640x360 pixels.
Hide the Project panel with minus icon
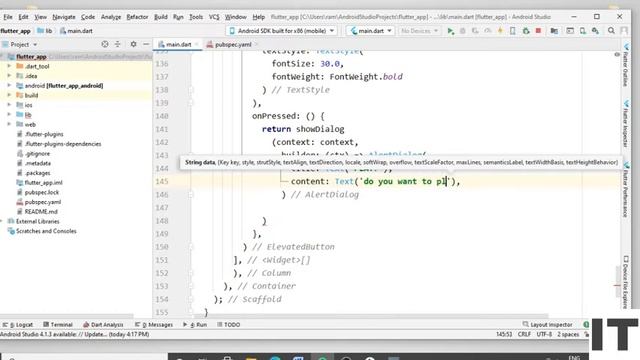click(x=146, y=44)
